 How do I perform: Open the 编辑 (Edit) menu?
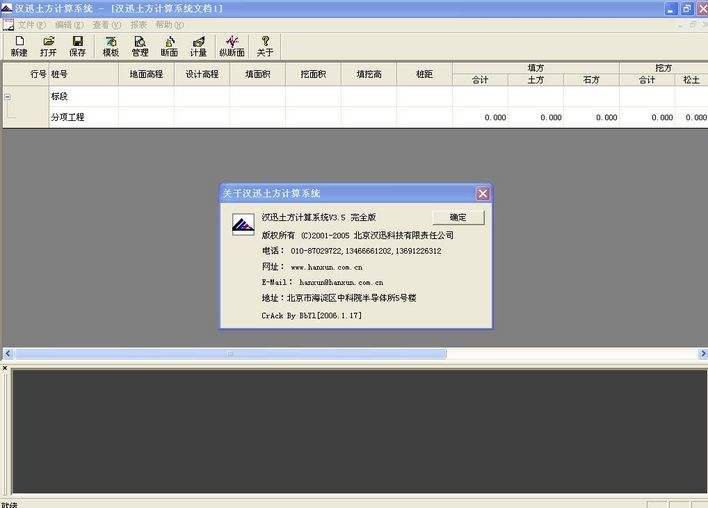(69, 24)
